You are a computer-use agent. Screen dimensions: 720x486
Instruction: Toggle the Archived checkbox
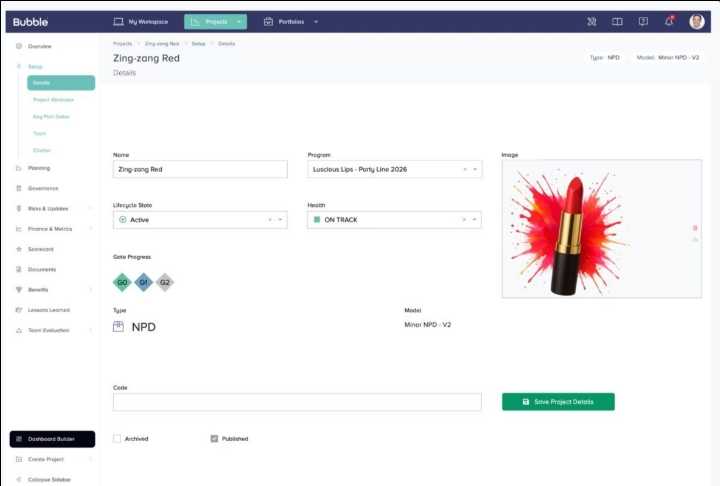117,439
